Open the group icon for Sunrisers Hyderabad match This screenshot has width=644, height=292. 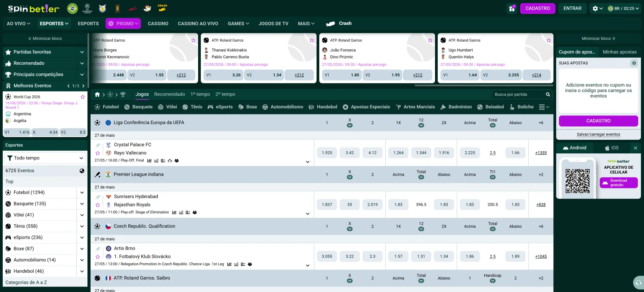195,212
